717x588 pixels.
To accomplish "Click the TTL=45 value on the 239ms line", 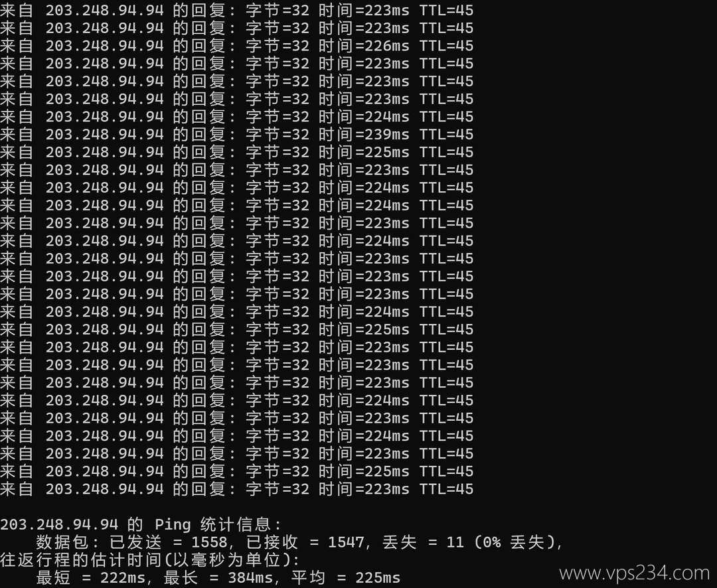I will (x=446, y=135).
